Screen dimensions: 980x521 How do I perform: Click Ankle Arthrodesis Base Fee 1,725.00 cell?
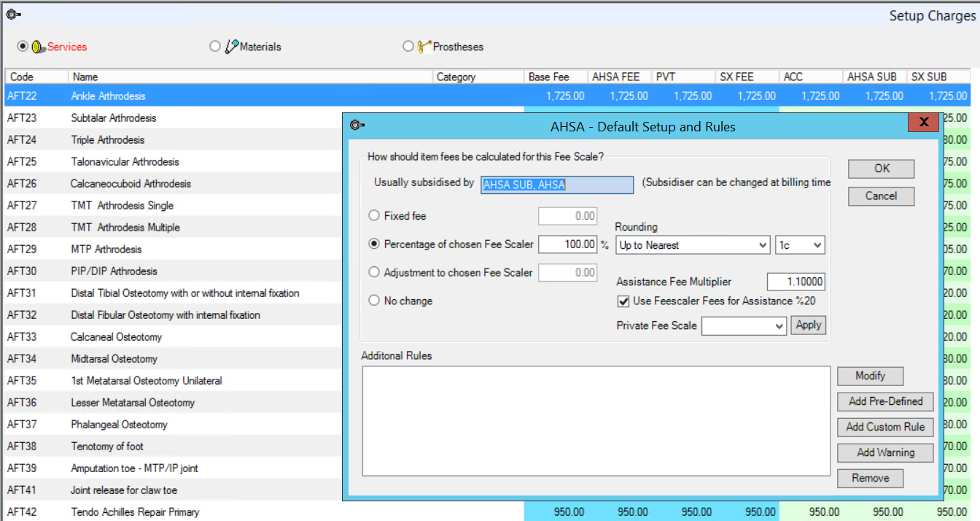pyautogui.click(x=556, y=96)
